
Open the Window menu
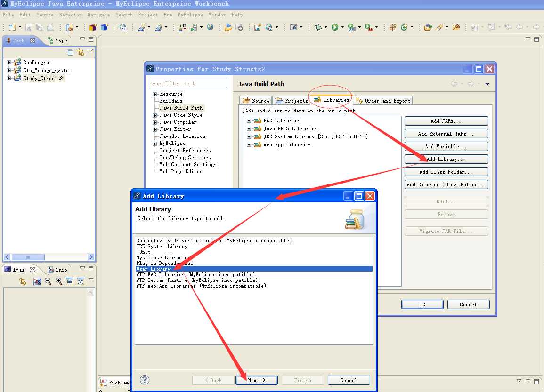217,15
